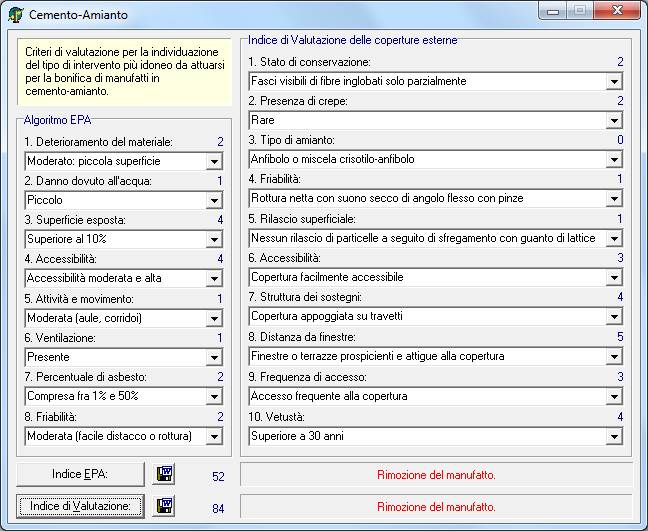Click the '10. Vetustà:' label
Screen dimensions: 648x531
click(276, 417)
